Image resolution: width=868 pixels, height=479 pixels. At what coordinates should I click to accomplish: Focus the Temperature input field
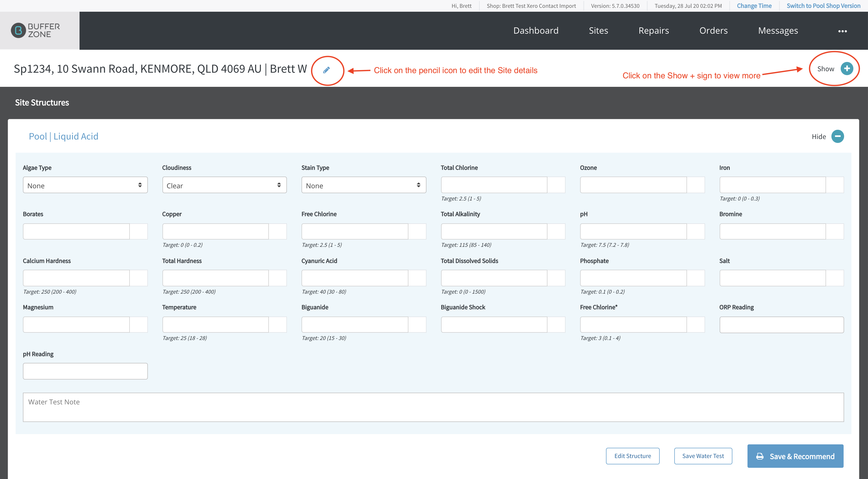[x=215, y=324]
